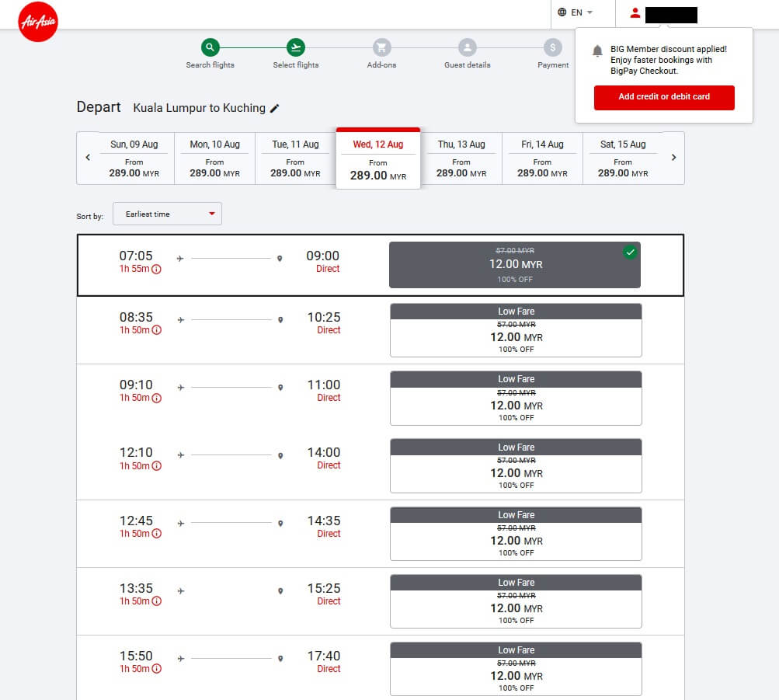Click the Search flights step icon
Screen dimensions: 779x700
pos(210,47)
